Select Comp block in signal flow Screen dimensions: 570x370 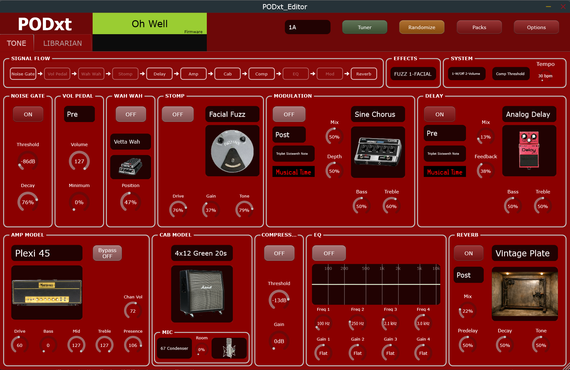click(x=261, y=74)
